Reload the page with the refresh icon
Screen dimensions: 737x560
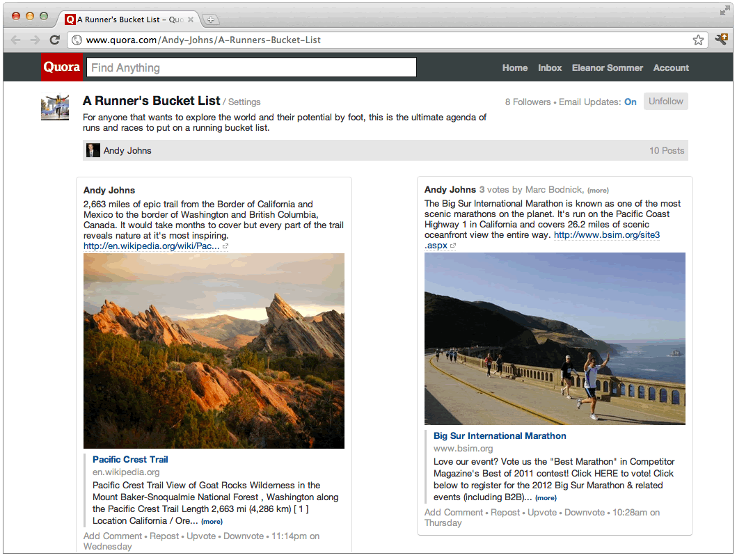tap(54, 40)
